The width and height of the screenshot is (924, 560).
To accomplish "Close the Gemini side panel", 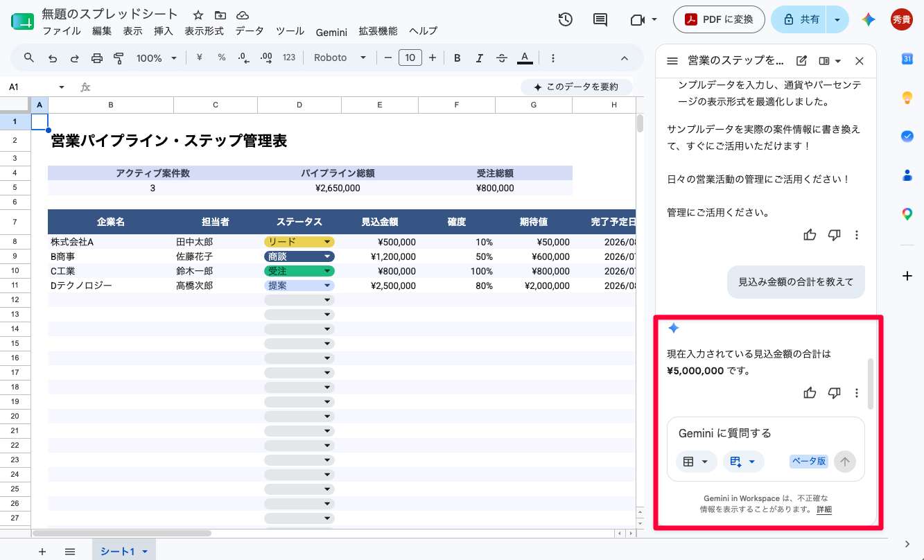I will 860,61.
